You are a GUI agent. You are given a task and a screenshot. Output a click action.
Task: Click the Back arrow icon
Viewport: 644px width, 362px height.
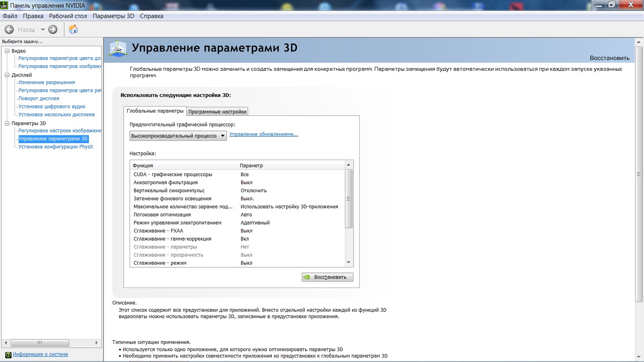(9, 29)
